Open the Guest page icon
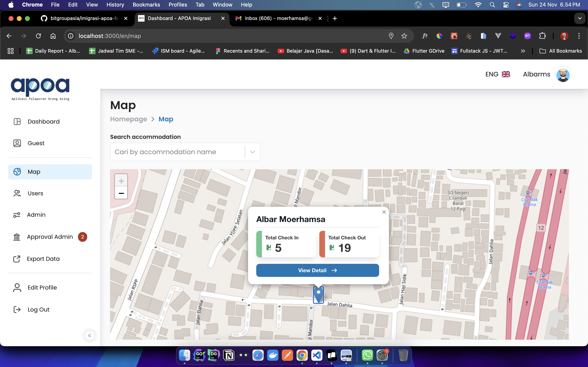This screenshot has height=367, width=588. [17, 143]
